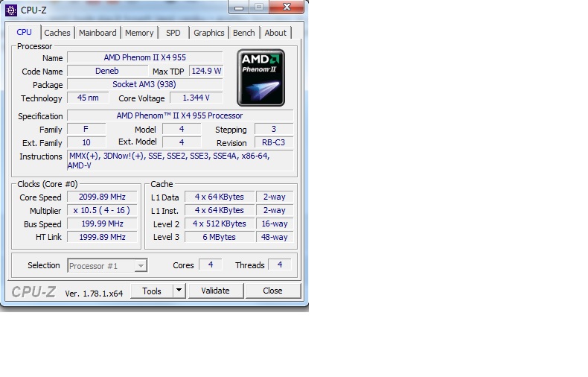
Task: Select the CPU tab
Action: point(24,32)
